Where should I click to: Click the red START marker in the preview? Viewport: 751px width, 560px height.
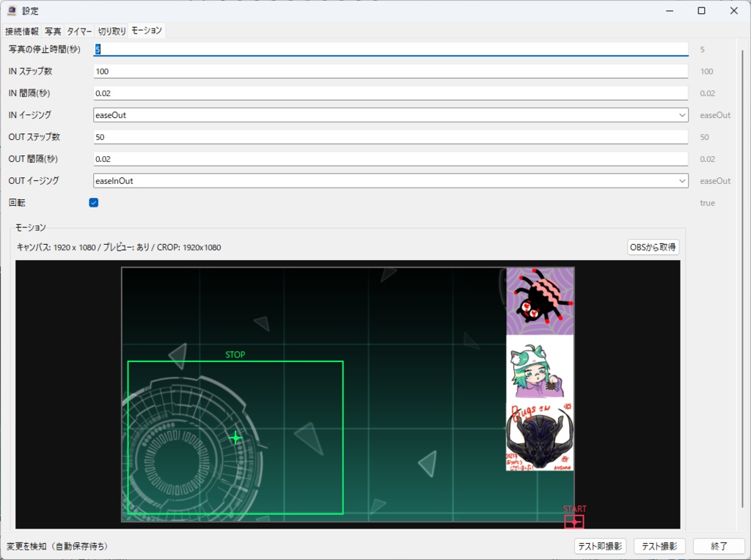click(x=575, y=521)
